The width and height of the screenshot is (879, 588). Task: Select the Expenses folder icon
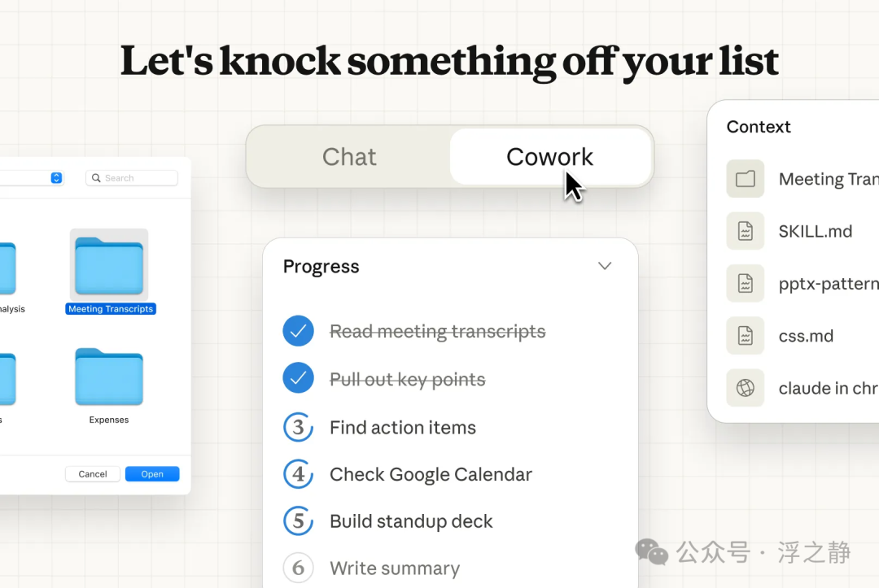point(109,377)
